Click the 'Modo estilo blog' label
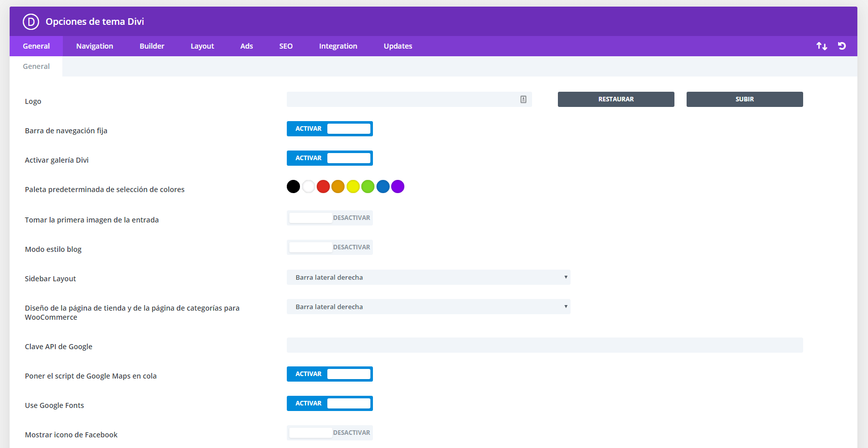The image size is (868, 448). click(53, 249)
